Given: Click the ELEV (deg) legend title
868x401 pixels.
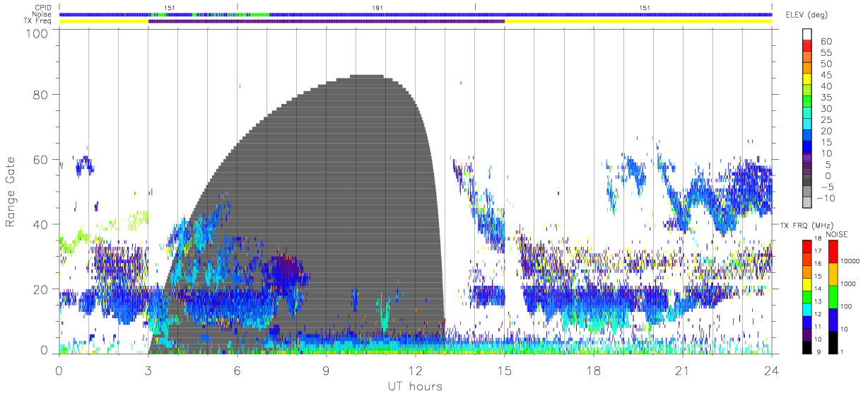Looking at the screenshot, I should pyautogui.click(x=805, y=16).
